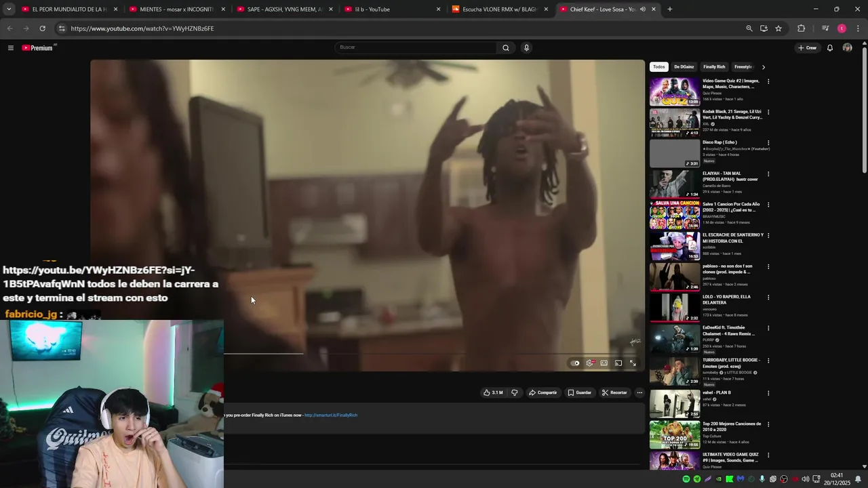Click the Chrome address bar URL
The image size is (868, 488).
pos(142,28)
